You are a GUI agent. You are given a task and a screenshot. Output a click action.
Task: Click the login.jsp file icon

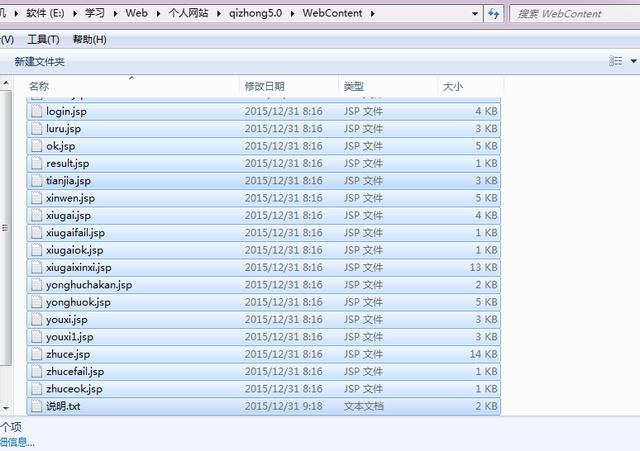[37, 111]
